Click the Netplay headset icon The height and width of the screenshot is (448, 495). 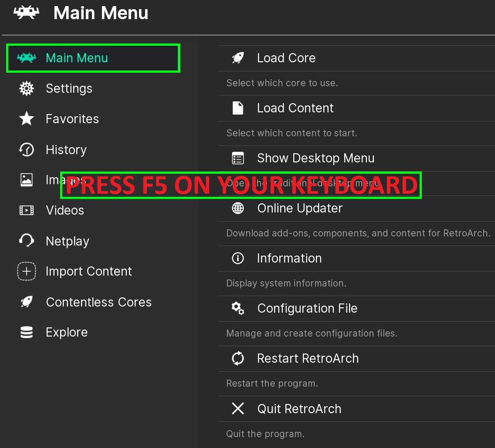tap(27, 240)
